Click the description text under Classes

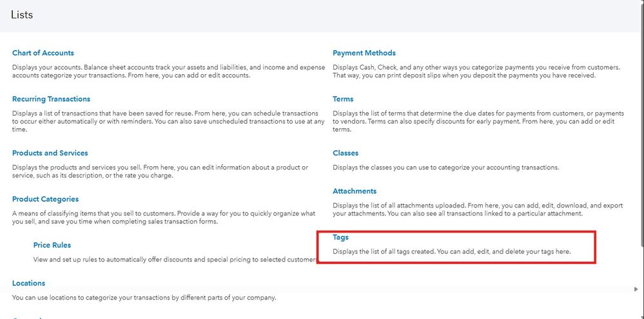[445, 168]
